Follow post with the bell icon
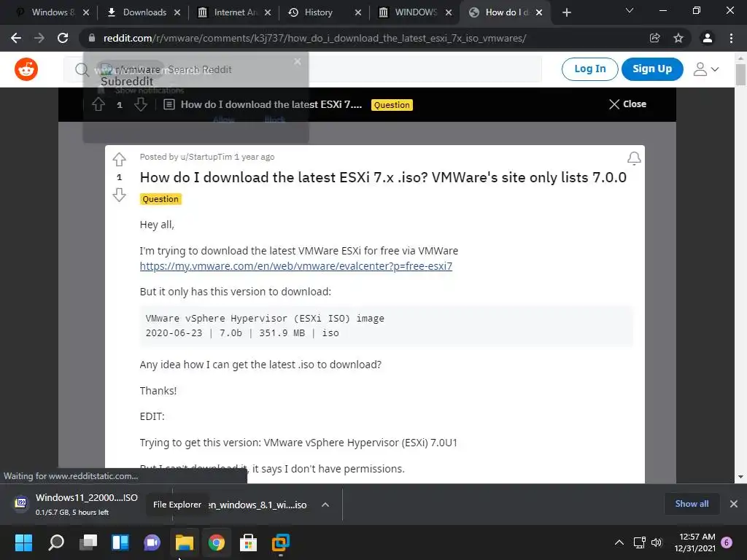Viewport: 747px width, 560px height. click(634, 158)
